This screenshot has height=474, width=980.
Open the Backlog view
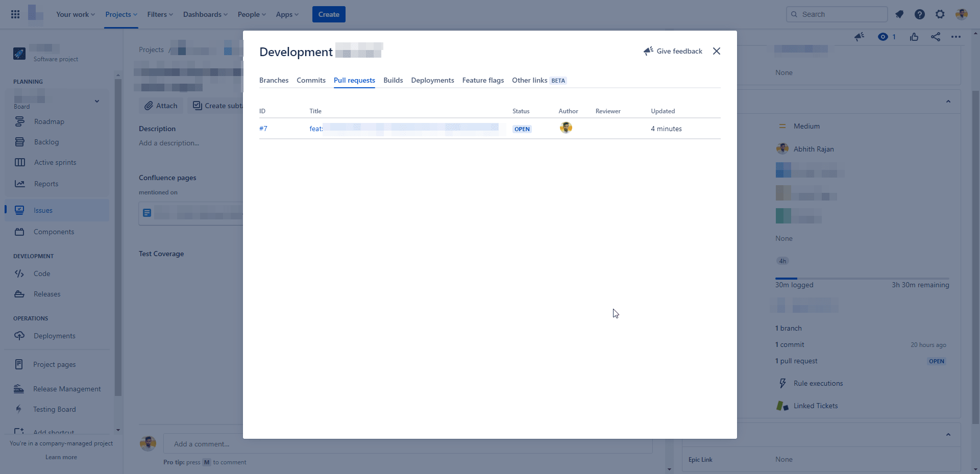coord(46,142)
